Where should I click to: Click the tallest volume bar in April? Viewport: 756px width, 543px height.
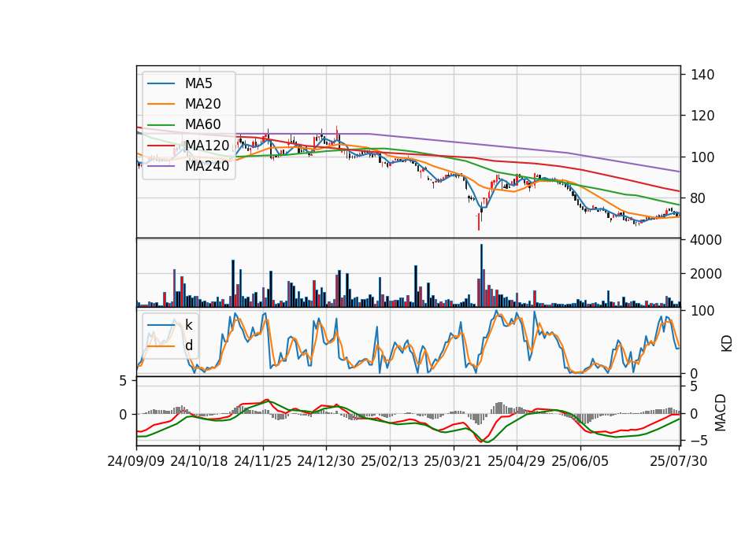coord(481,275)
